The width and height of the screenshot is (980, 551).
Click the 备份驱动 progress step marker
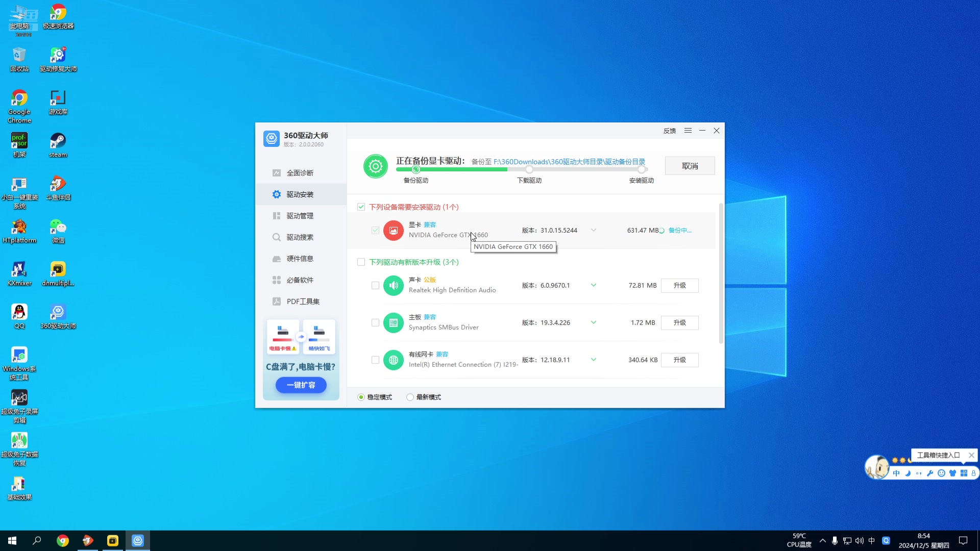416,169
